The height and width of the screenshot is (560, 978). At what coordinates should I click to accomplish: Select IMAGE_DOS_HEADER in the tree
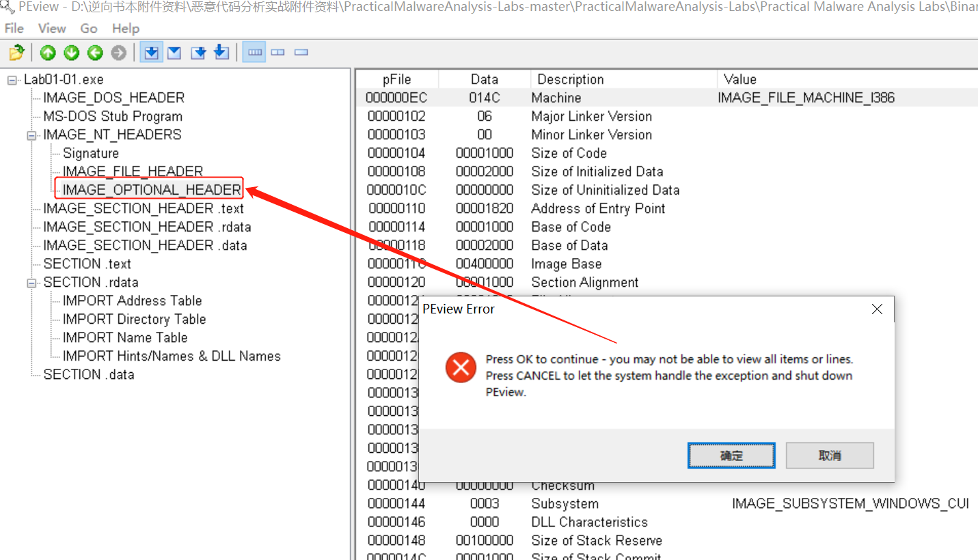click(114, 98)
